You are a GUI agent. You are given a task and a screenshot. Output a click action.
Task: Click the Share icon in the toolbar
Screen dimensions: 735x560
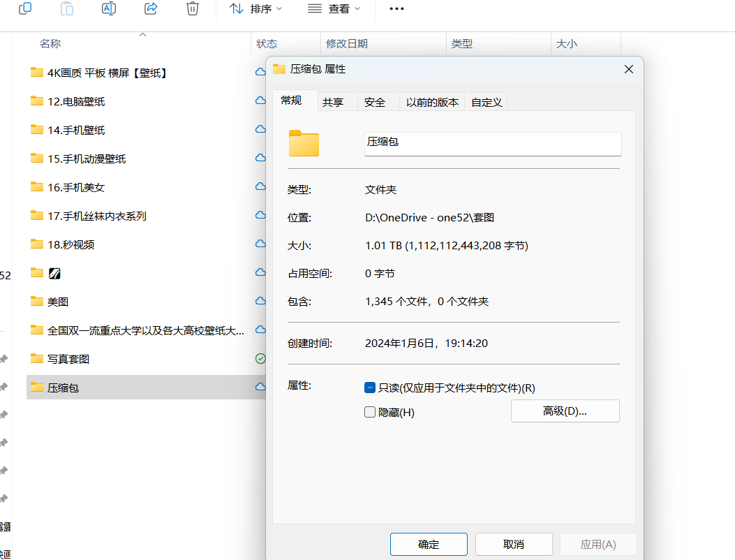pos(151,9)
